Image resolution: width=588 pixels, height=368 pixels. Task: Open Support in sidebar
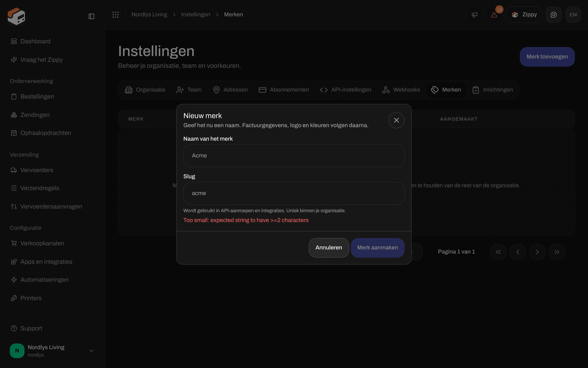[x=52, y=328]
